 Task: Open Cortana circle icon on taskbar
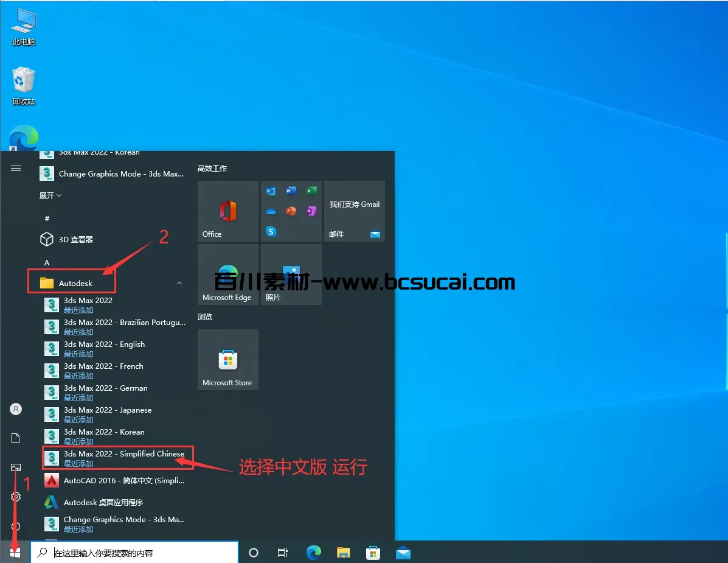(x=254, y=552)
